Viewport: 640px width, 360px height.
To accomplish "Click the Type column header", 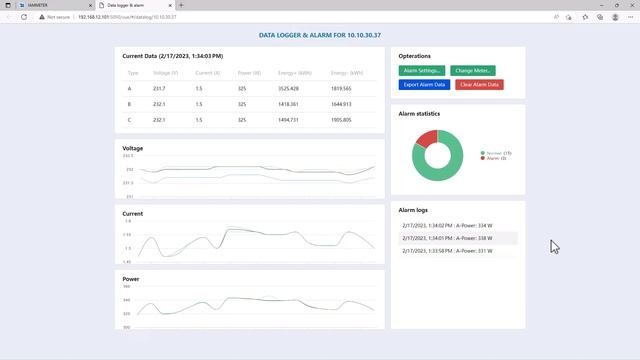I will pos(133,73).
